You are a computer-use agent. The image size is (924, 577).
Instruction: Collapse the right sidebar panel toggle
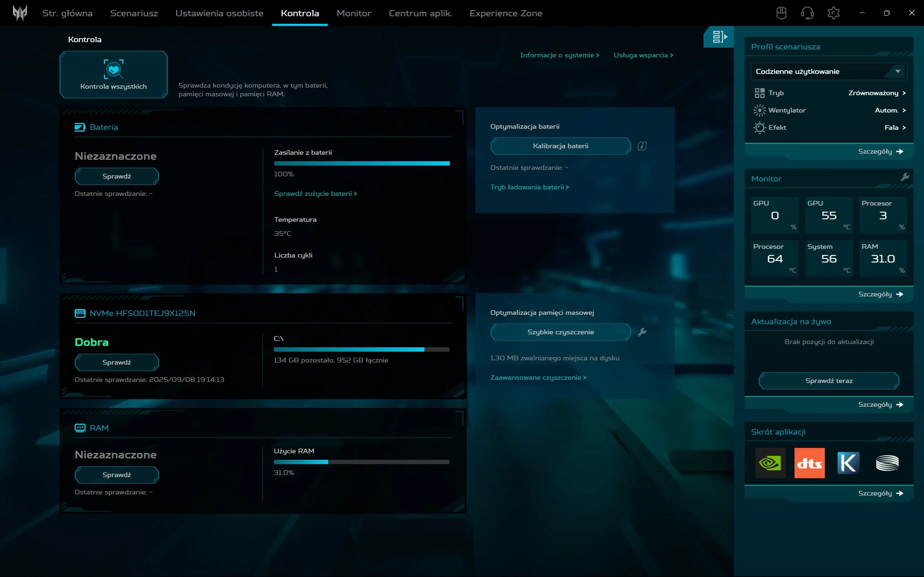pos(719,37)
